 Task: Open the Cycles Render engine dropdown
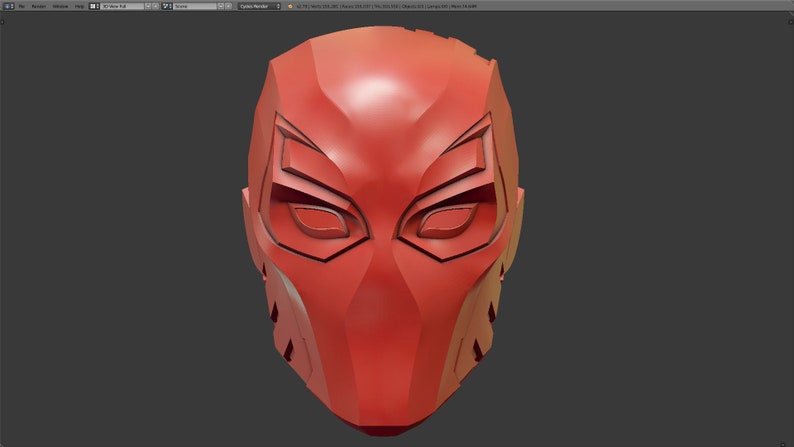(x=259, y=6)
